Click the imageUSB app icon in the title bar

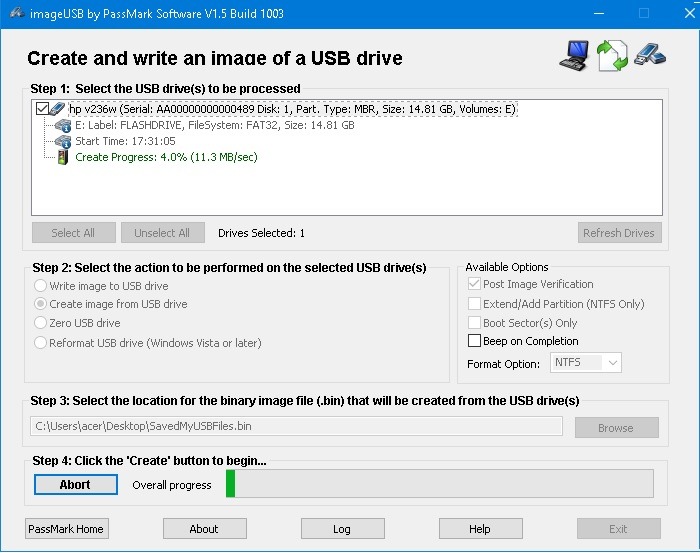17,13
